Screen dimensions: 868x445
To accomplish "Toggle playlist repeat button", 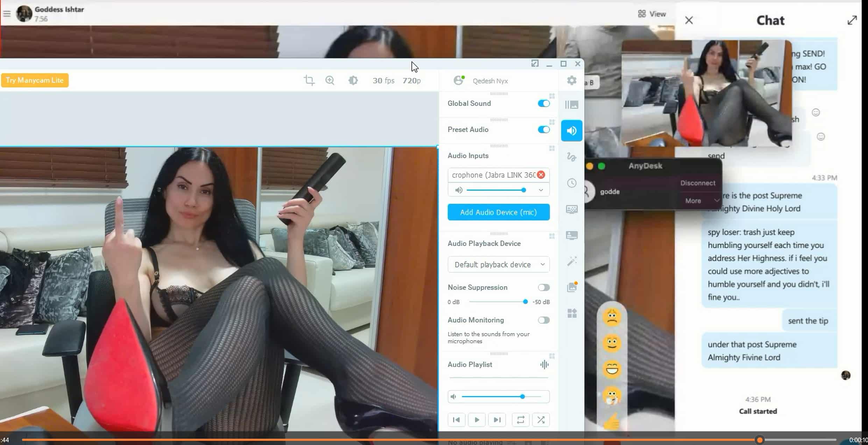I will click(x=520, y=419).
